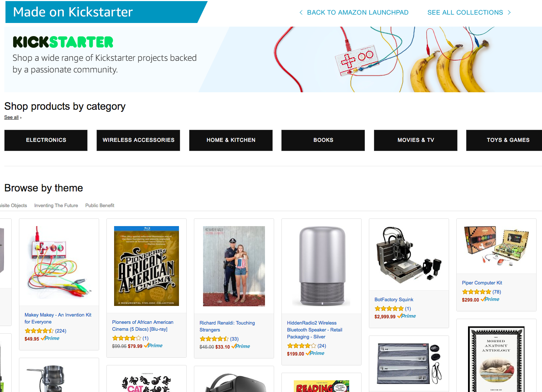Screen dimensions: 542x392
Task: Go back to Amazon Launchpad
Action: click(354, 12)
